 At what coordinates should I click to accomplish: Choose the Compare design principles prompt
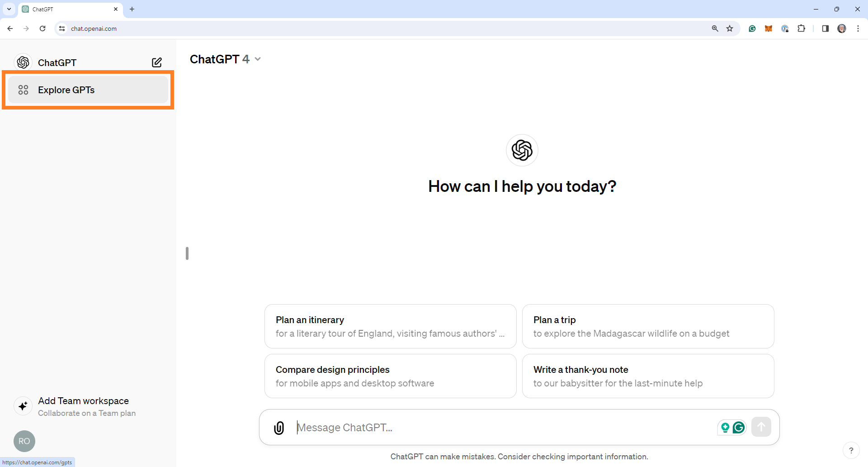pos(390,376)
